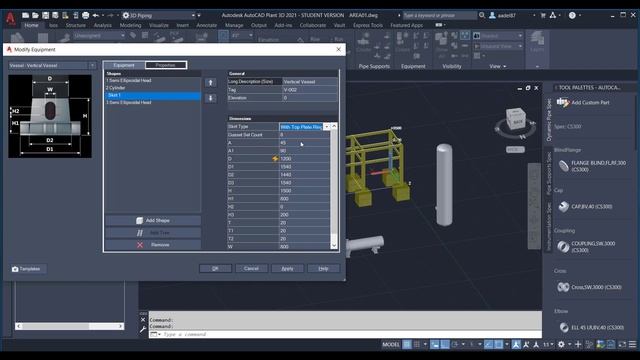This screenshot has width=640, height=360.
Task: Open the AutoCAD application menu logo
Action: [x=11, y=19]
